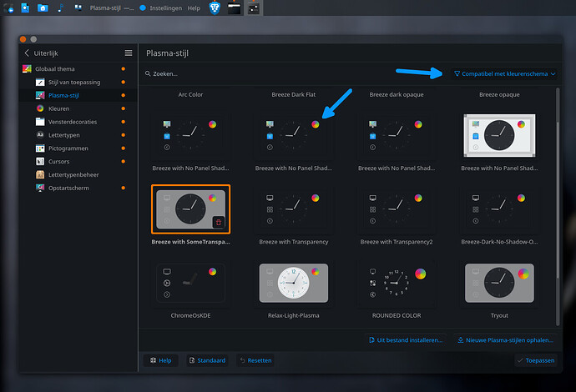Open the hamburger menu in the sidebar header

(129, 53)
